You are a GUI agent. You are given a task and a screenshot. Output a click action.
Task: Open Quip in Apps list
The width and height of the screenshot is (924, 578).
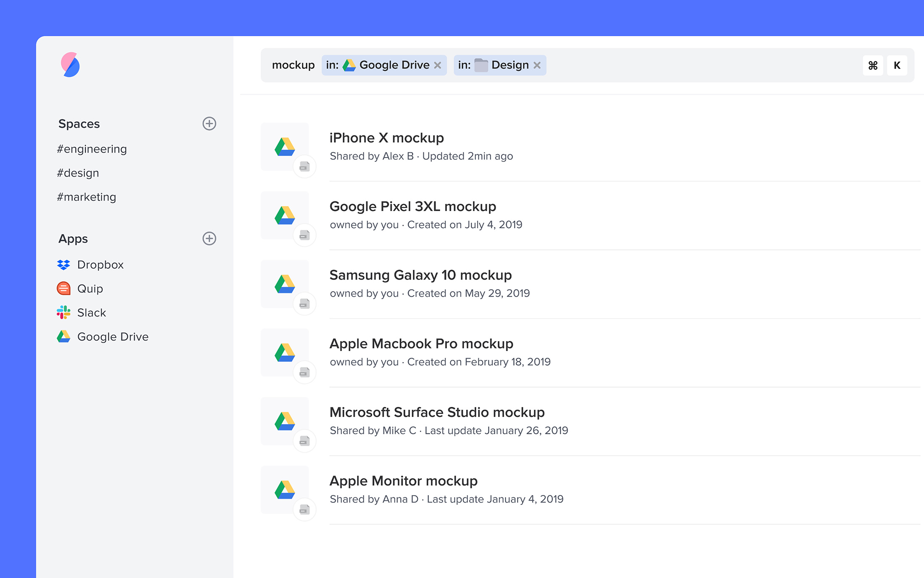tap(90, 289)
